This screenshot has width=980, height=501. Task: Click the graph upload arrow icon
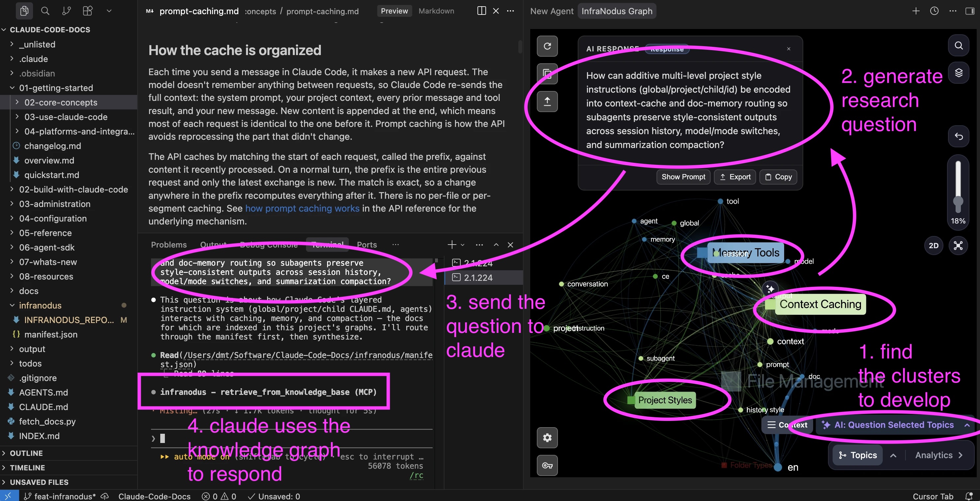click(x=547, y=101)
